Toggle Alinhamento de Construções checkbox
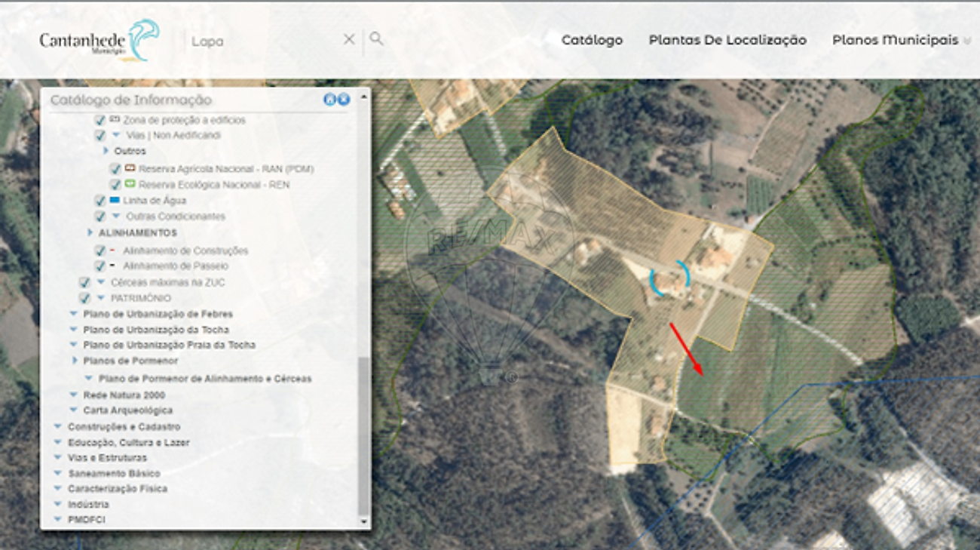Image resolution: width=980 pixels, height=550 pixels. [100, 250]
